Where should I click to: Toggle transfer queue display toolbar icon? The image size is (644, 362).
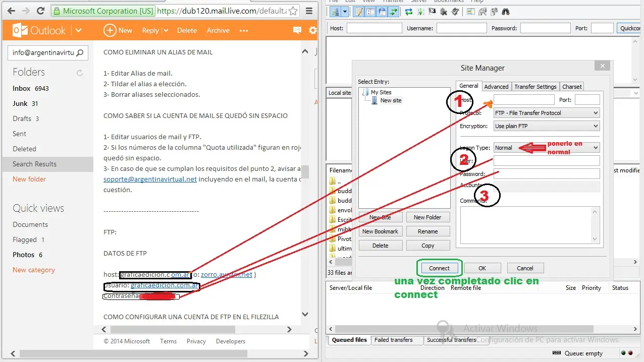(x=394, y=12)
